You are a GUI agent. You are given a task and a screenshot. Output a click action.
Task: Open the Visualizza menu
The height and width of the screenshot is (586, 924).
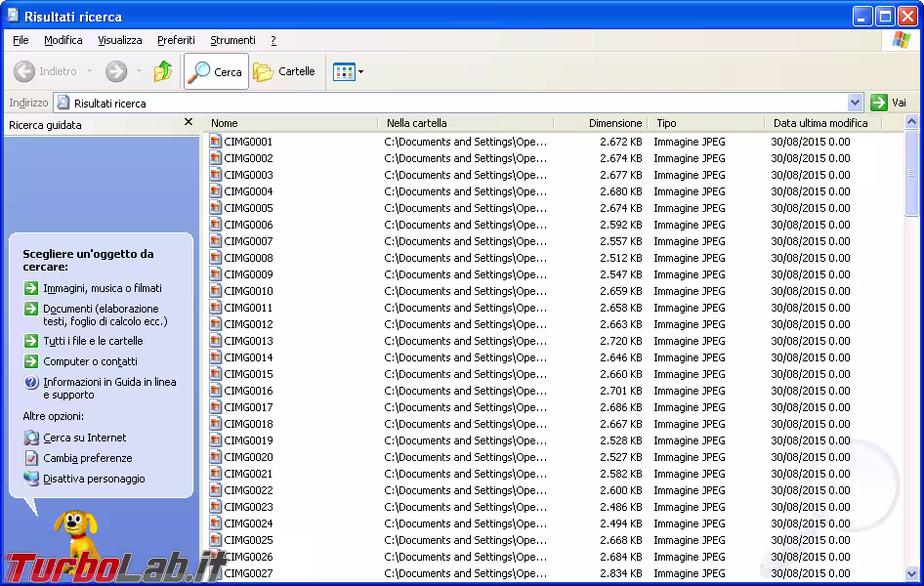119,40
